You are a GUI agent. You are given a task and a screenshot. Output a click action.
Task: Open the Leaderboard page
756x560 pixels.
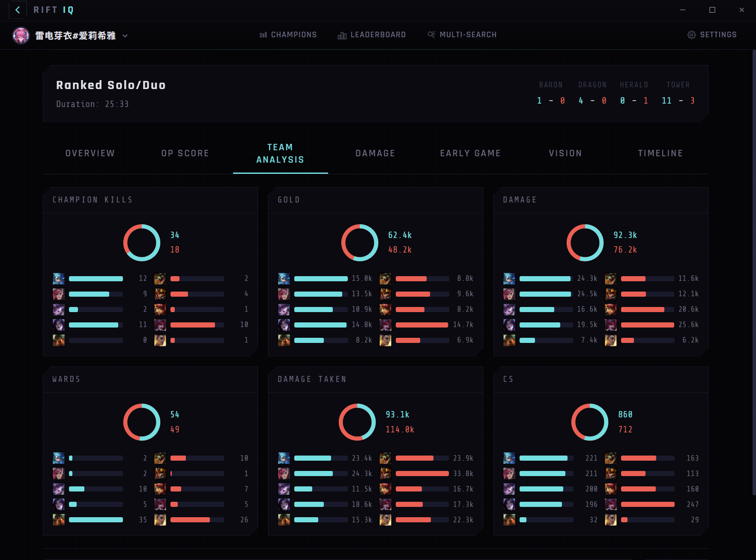[x=372, y=35]
